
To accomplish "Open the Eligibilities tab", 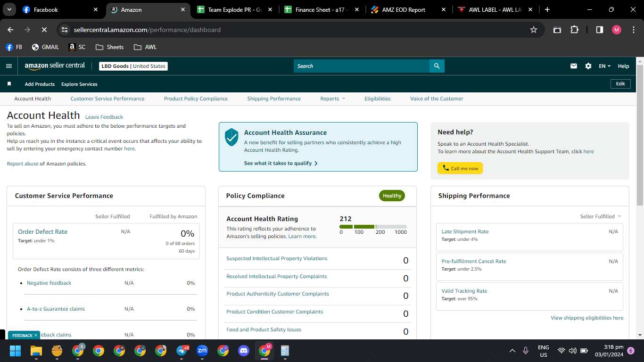I will tap(378, 99).
